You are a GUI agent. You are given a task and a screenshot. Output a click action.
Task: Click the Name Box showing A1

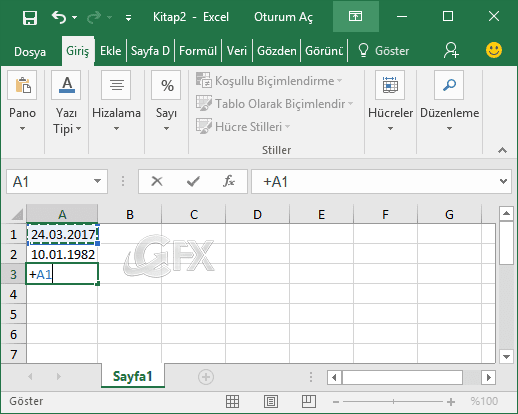(50, 182)
